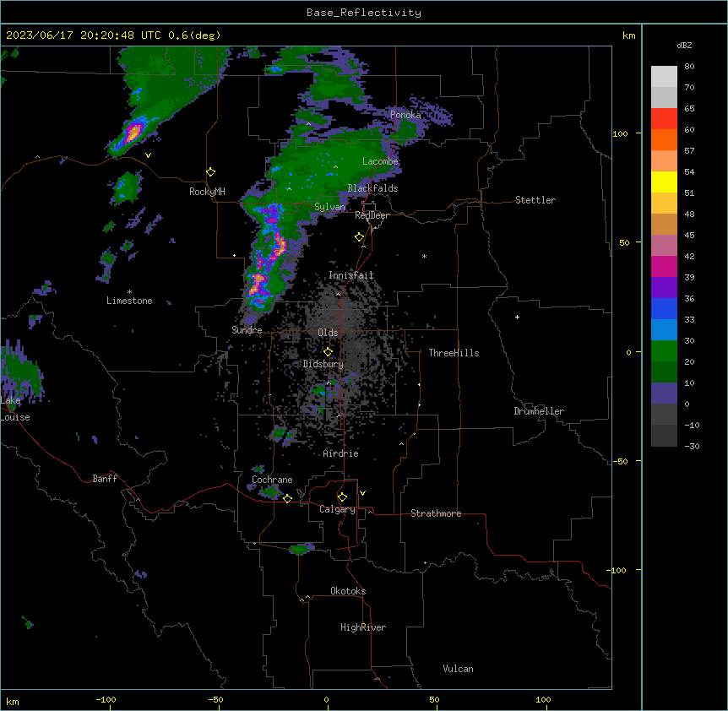Click the Stettler town label

pos(535,200)
